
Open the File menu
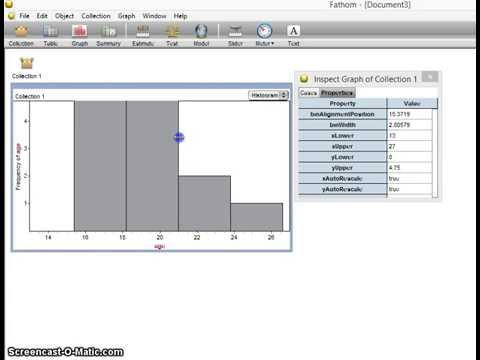(x=24, y=16)
